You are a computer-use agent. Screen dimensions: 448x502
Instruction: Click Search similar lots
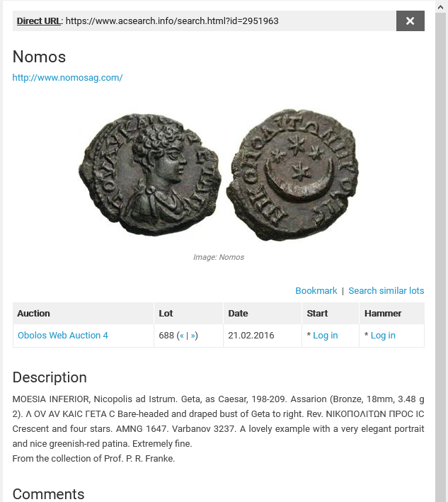pyautogui.click(x=386, y=291)
